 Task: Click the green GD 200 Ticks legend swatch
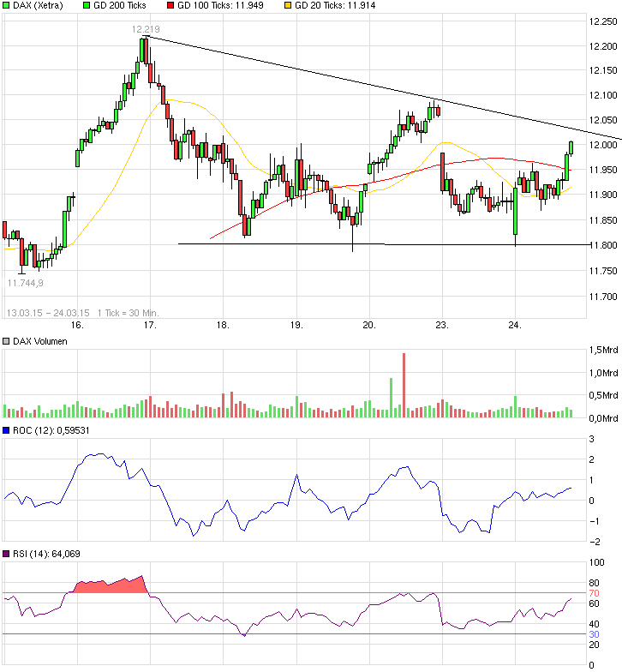click(87, 5)
